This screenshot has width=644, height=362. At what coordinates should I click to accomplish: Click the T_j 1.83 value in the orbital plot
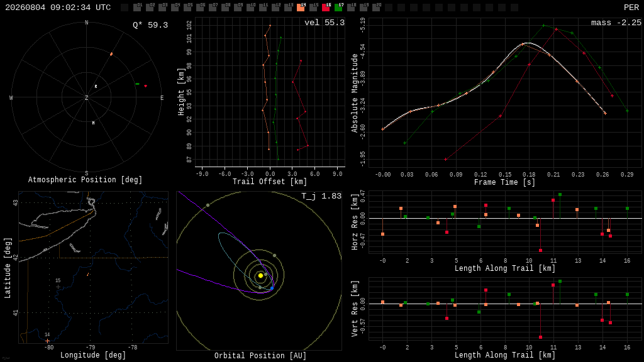pyautogui.click(x=321, y=196)
